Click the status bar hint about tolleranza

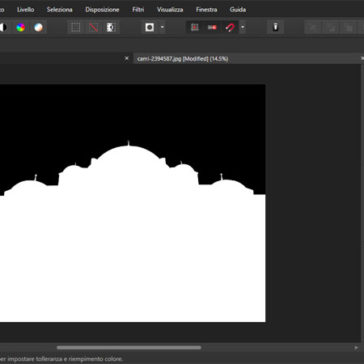[x=62, y=359]
